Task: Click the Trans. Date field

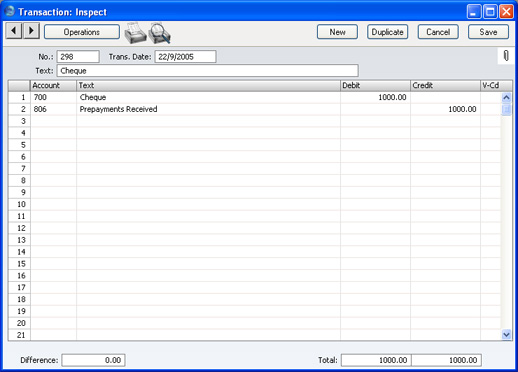Action: [185, 57]
